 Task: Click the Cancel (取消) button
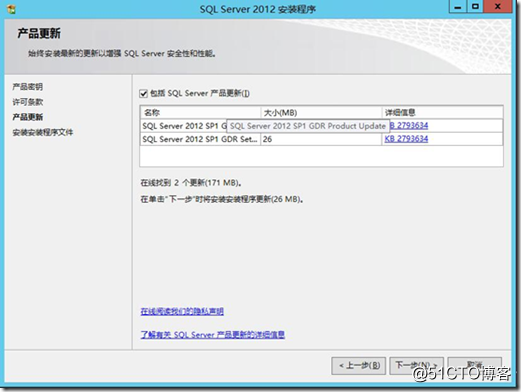tap(475, 366)
